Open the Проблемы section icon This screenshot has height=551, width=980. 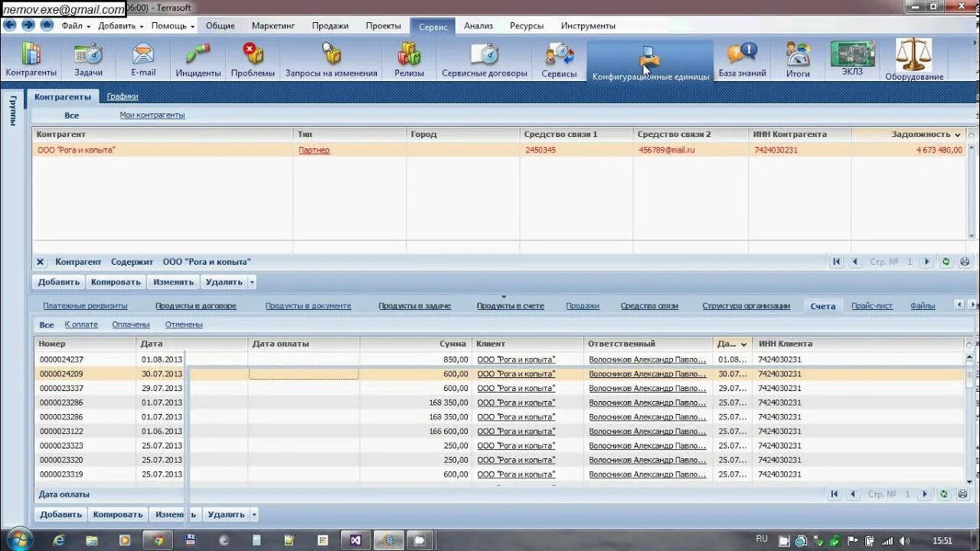pyautogui.click(x=253, y=60)
